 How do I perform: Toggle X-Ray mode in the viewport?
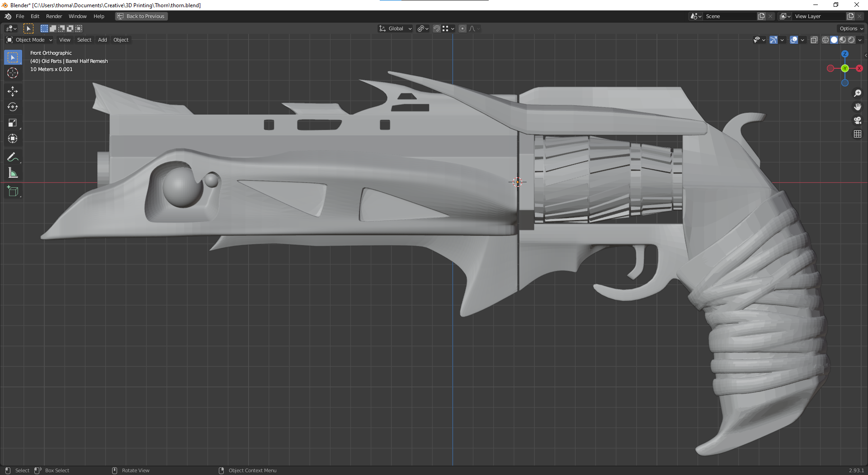pyautogui.click(x=814, y=40)
